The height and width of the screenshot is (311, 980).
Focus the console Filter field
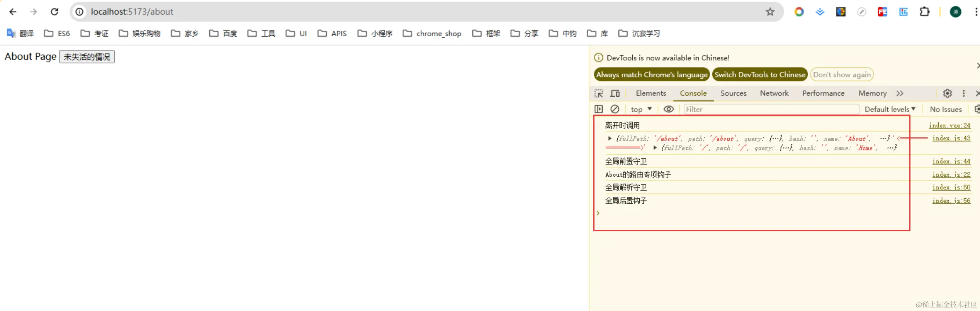771,109
